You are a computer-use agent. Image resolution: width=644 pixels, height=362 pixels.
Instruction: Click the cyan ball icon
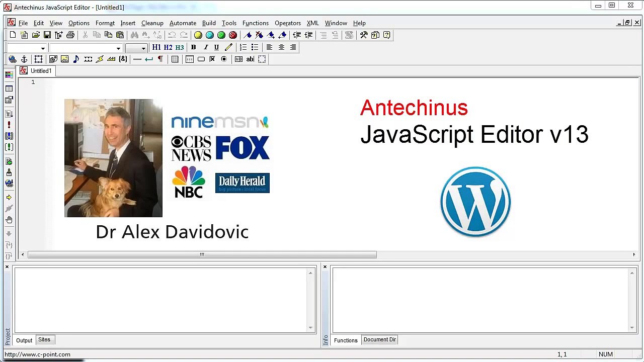coord(209,35)
